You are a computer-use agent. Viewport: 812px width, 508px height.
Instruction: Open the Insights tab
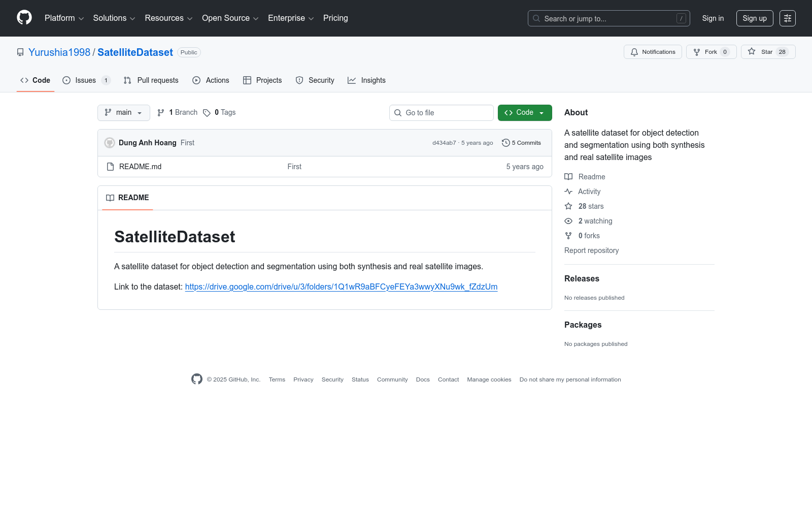point(366,80)
